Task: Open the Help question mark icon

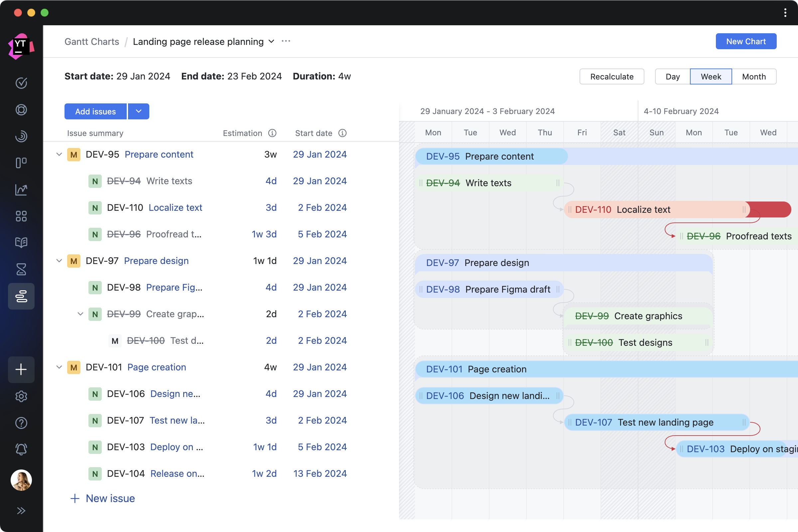Action: (21, 423)
